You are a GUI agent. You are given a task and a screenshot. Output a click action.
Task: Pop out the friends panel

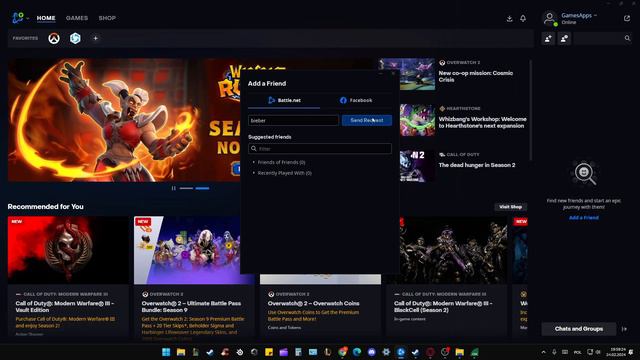627,18
